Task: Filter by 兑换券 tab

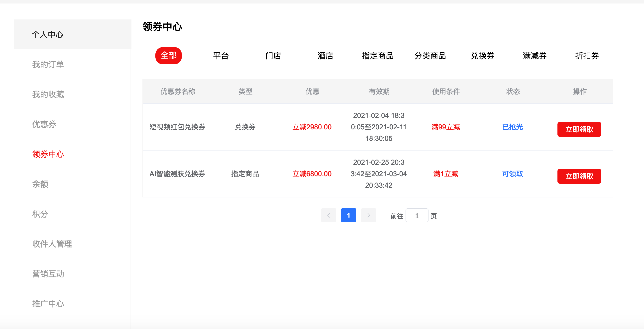Action: (482, 56)
